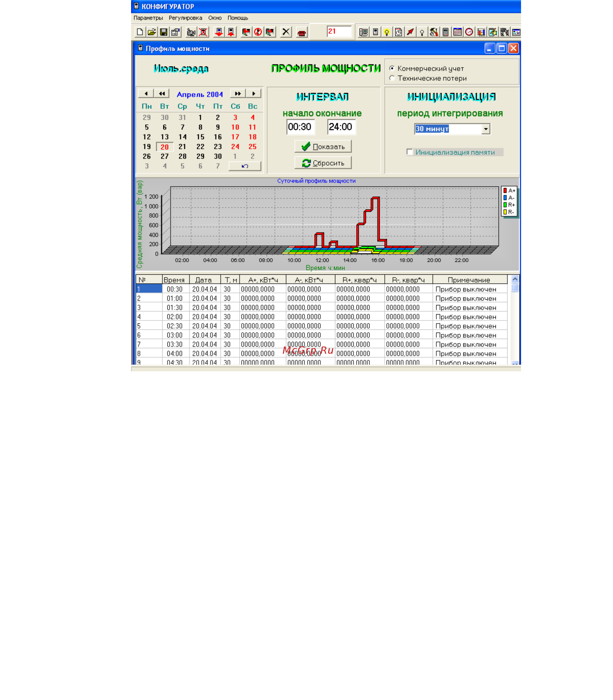613x700 pixels.
Task: Go to next month in calendar
Action: tap(253, 94)
